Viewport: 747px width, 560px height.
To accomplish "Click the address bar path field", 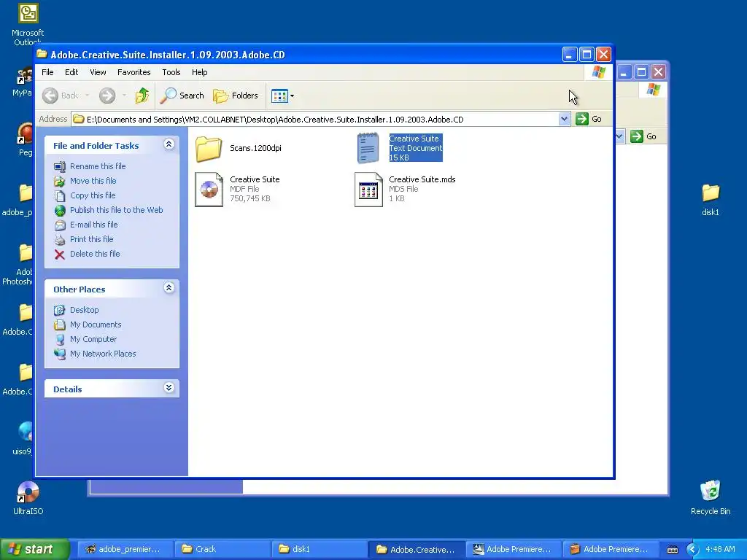I will (x=321, y=119).
